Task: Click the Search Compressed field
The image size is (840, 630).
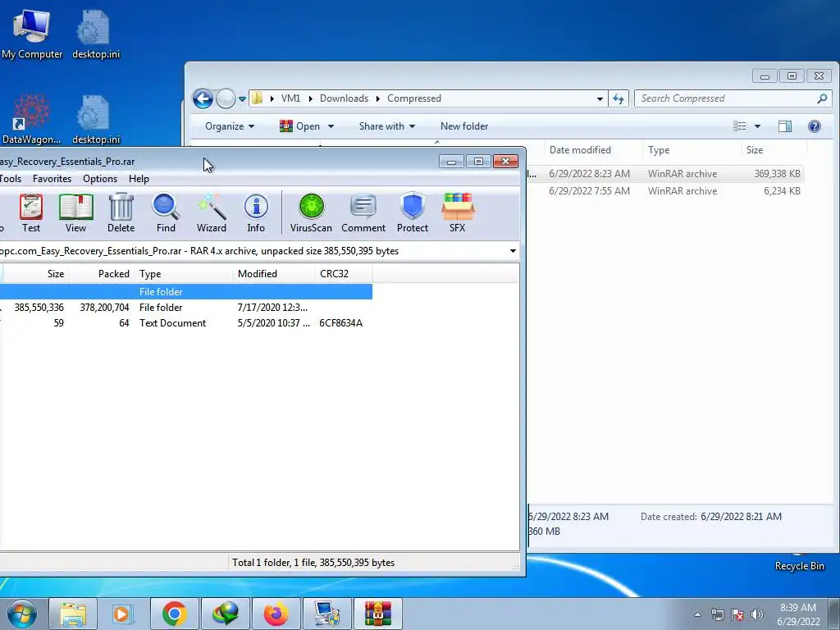Action: [x=733, y=98]
